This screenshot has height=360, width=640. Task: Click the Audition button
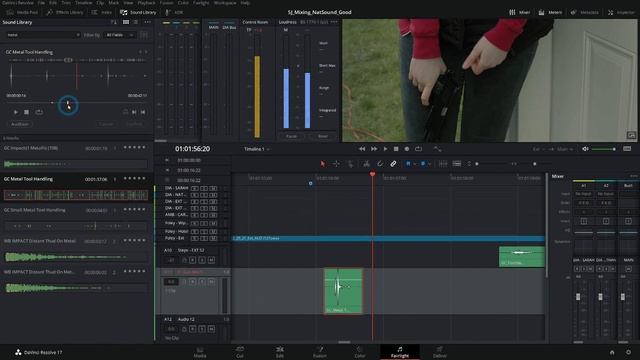(20, 124)
